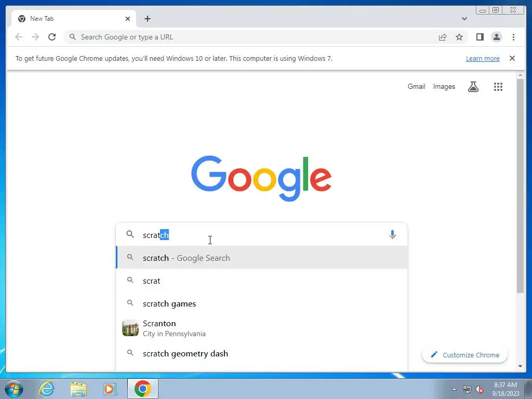The width and height of the screenshot is (532, 399).
Task: Show hidden system tray icons
Action: (x=454, y=389)
